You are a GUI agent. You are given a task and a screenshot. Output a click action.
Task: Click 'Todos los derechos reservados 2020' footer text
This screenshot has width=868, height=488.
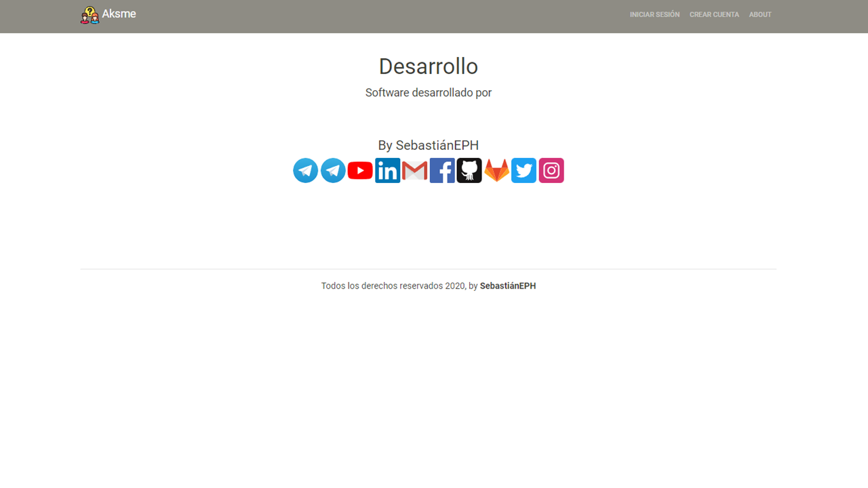pyautogui.click(x=393, y=286)
